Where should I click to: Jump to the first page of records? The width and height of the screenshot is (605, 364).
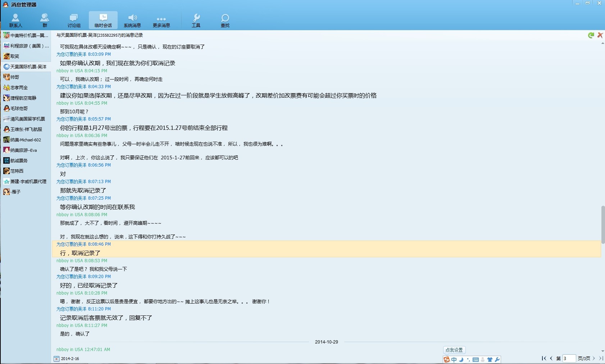click(x=544, y=358)
